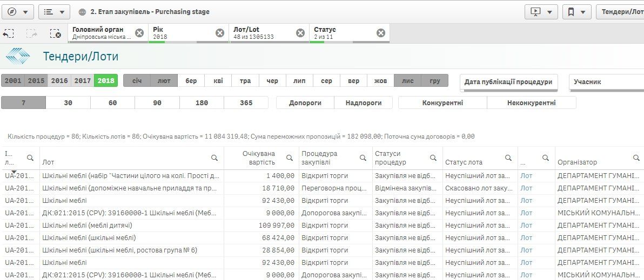Select month кві filter
Viewport: 644px width, 280px height.
click(218, 81)
